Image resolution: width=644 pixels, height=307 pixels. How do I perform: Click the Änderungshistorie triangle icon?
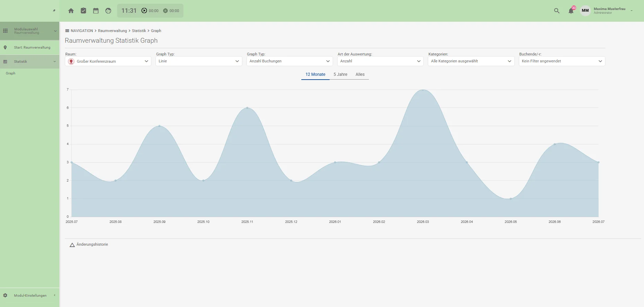pos(72,245)
